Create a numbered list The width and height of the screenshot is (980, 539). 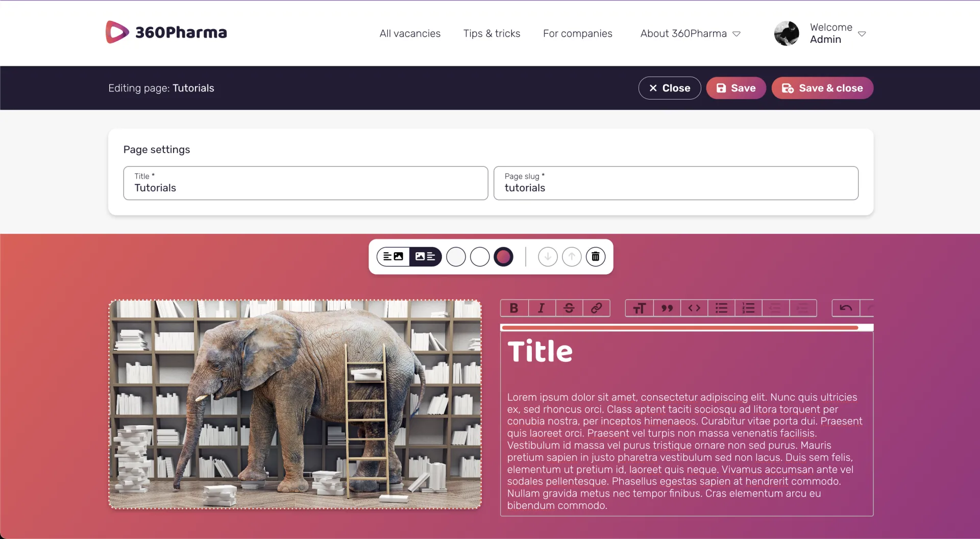[x=748, y=308]
